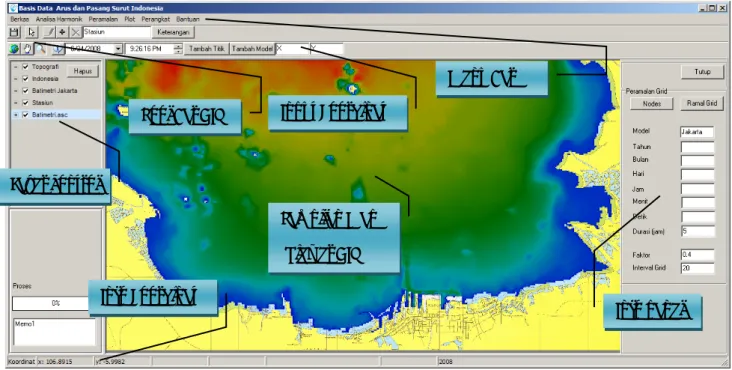The height and width of the screenshot is (370, 732).
Task: Click the Faktor field showing 0.4
Action: (697, 255)
